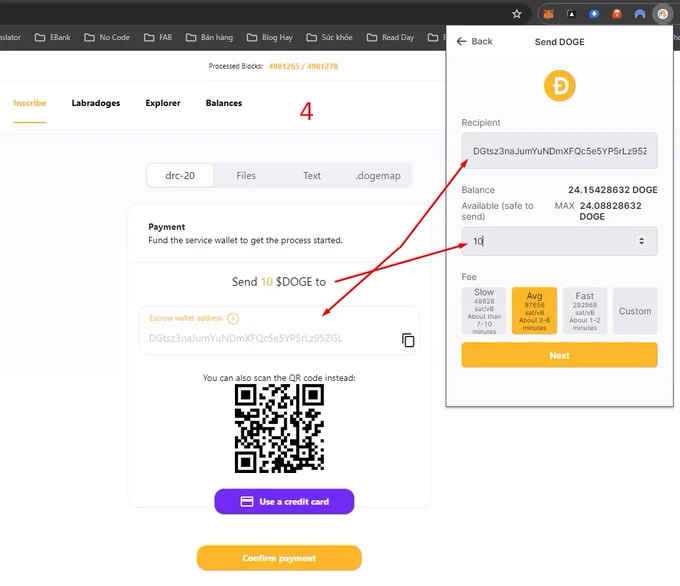Viewport: 680px width, 586px height.
Task: Open the blue shield extension icon
Action: (594, 14)
